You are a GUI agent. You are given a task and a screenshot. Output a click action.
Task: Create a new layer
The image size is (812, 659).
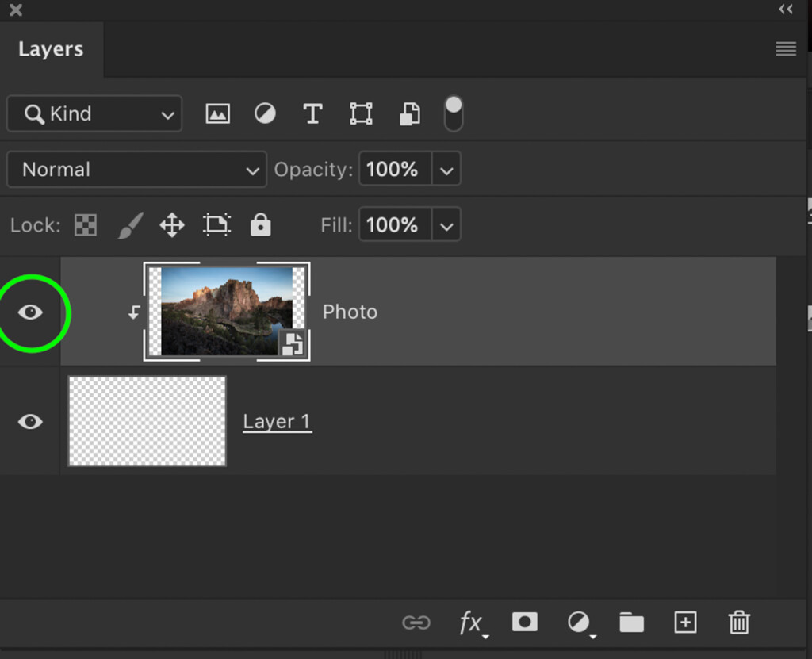(x=685, y=623)
